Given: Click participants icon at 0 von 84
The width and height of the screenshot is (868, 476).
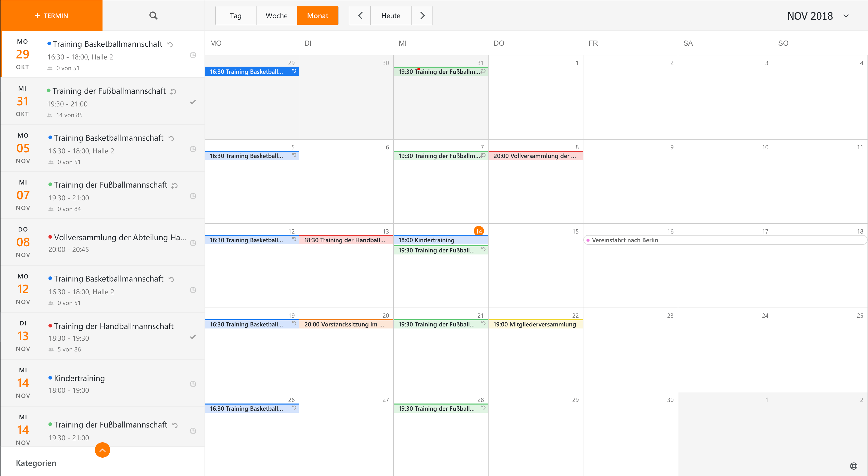Looking at the screenshot, I should click(51, 209).
